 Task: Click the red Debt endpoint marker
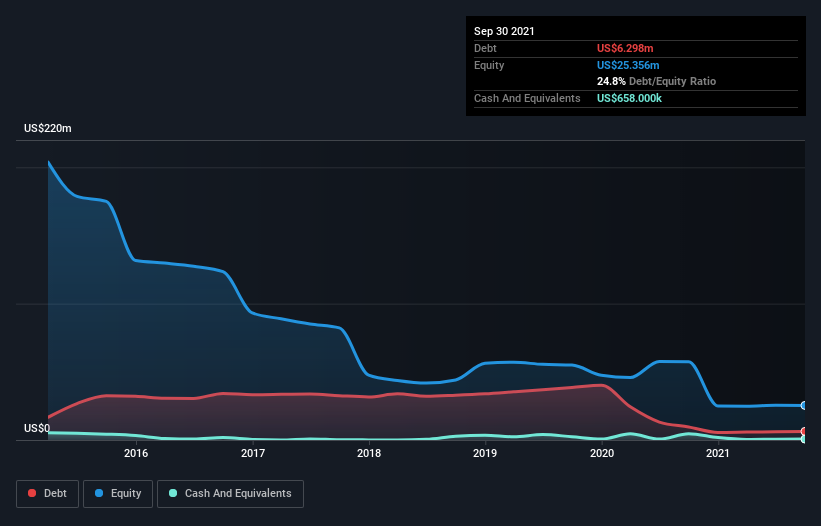(x=804, y=431)
